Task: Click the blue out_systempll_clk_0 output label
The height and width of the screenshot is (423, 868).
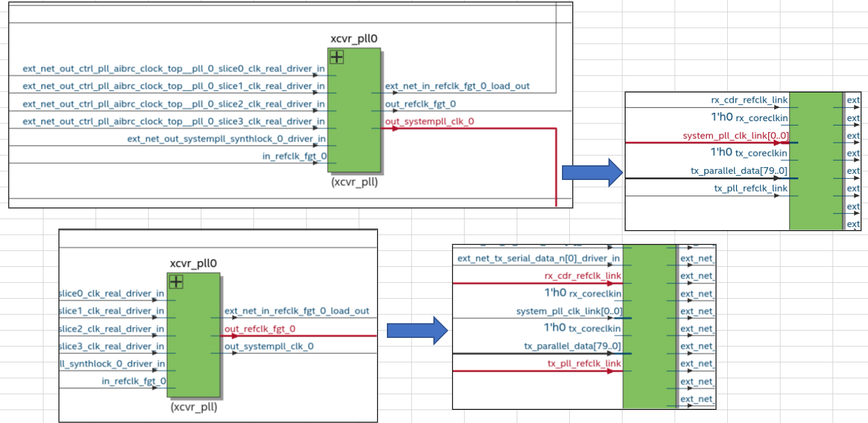Action: tap(269, 346)
